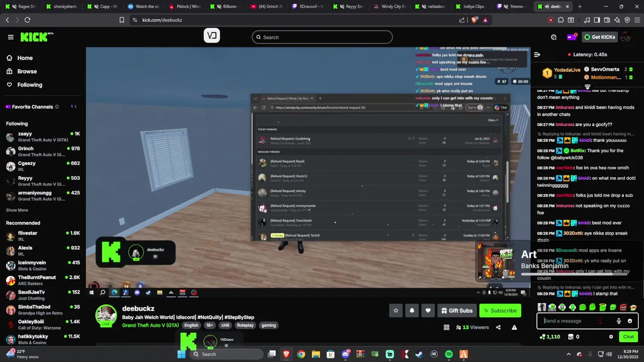
Task: Favorite the channel with star button
Action: tap(395, 311)
